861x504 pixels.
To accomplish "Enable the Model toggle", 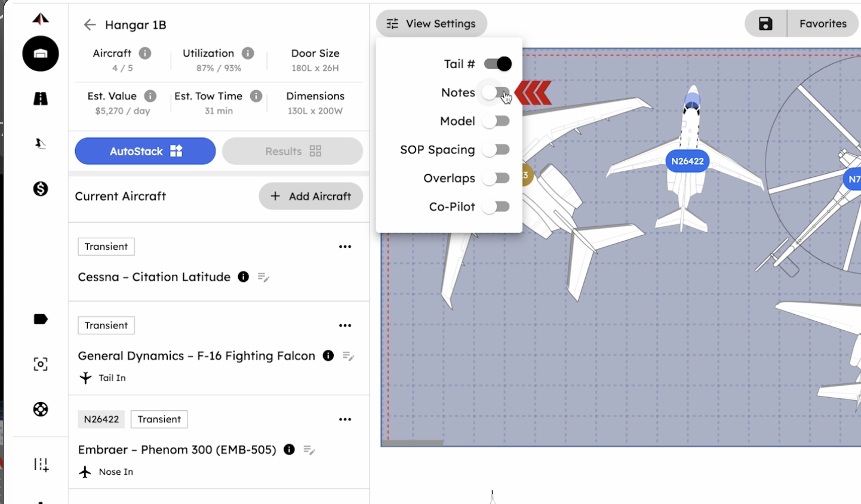I will (x=496, y=121).
